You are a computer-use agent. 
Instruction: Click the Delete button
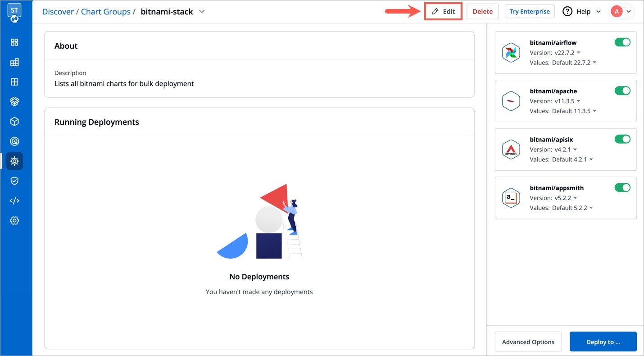tap(482, 12)
